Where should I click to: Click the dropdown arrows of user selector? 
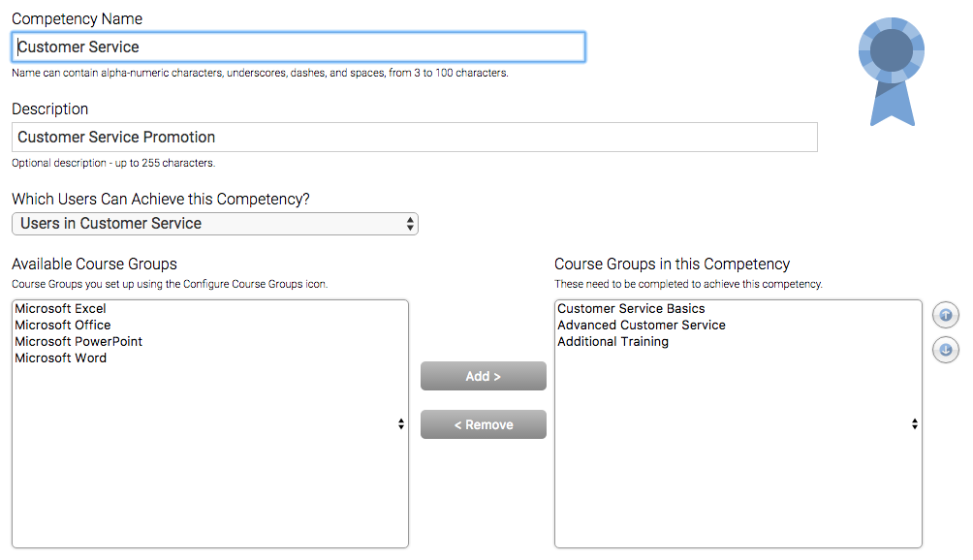click(x=410, y=224)
